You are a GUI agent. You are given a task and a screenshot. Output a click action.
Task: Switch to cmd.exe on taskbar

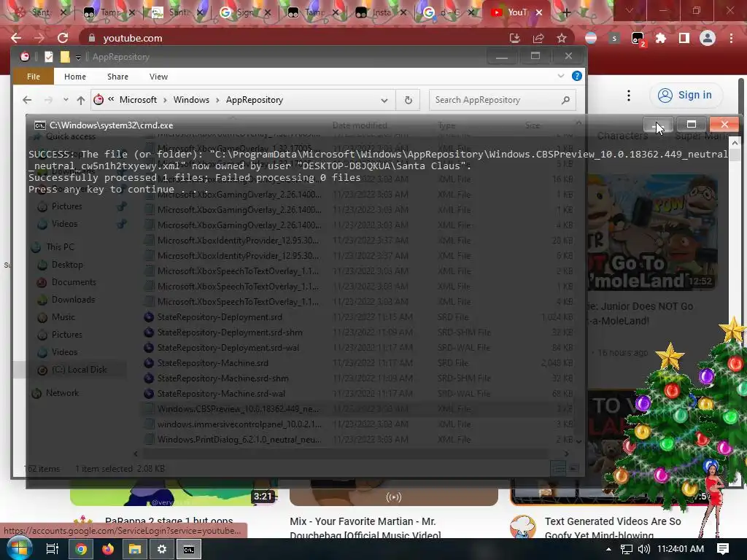(189, 549)
